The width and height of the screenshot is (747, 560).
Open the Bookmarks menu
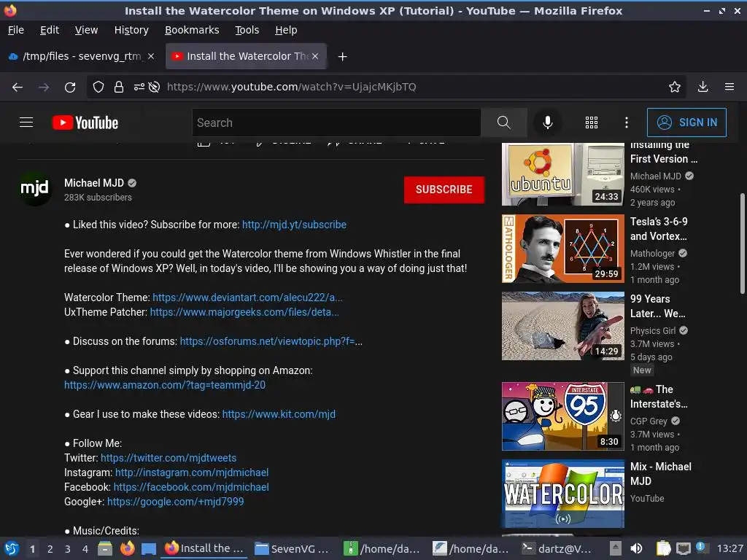pos(192,30)
